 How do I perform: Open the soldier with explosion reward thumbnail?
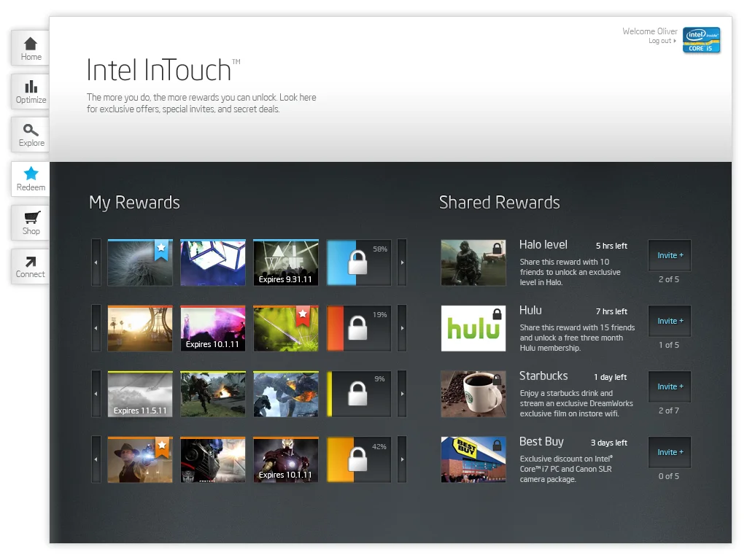(213, 394)
